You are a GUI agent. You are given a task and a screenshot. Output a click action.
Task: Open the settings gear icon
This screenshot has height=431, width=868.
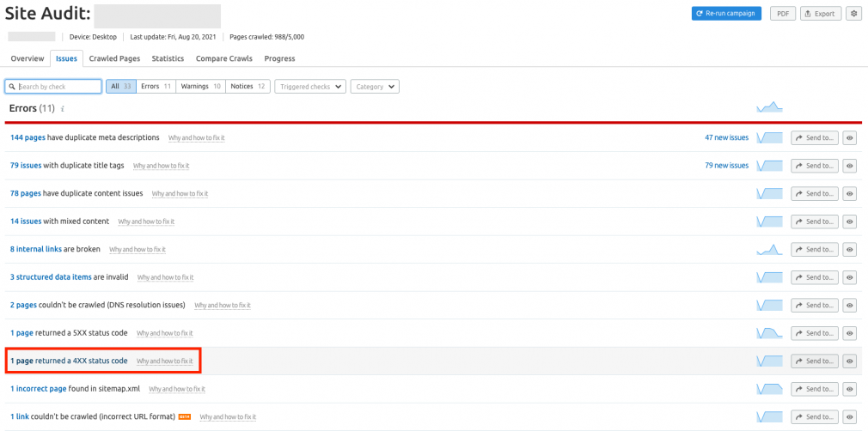[x=853, y=13]
